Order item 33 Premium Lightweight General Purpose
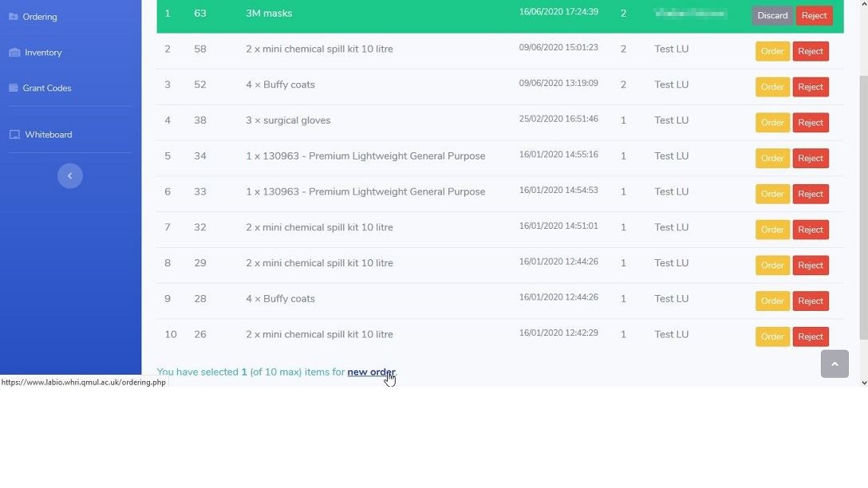The width and height of the screenshot is (868, 488). (x=772, y=195)
